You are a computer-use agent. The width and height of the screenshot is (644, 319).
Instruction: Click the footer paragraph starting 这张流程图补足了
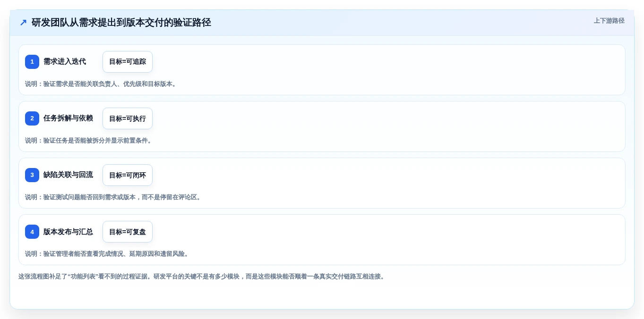202,277
